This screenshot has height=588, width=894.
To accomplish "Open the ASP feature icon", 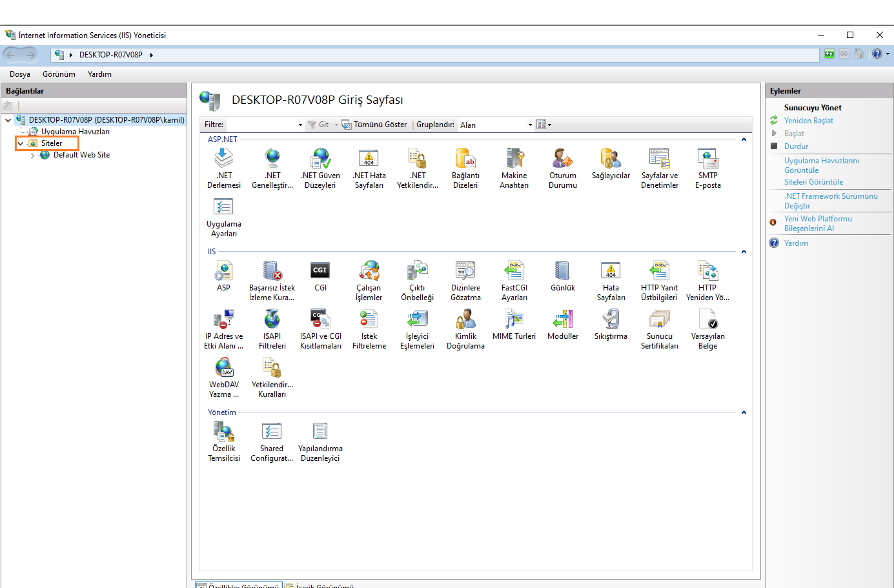I will coord(223,270).
